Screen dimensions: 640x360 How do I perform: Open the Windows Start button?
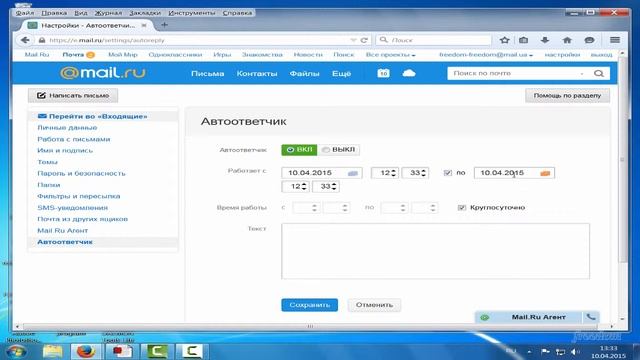click(x=16, y=351)
